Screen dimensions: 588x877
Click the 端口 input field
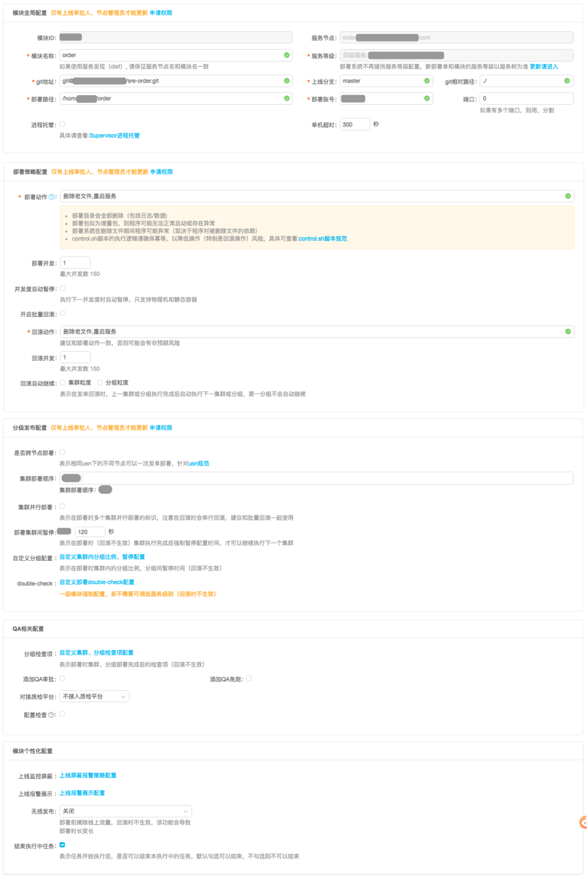tap(526, 98)
